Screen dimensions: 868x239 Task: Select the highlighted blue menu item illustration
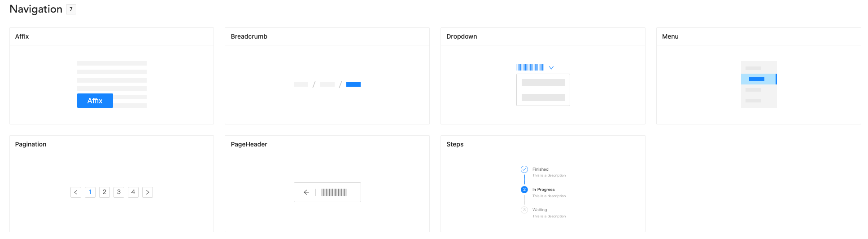click(x=759, y=79)
